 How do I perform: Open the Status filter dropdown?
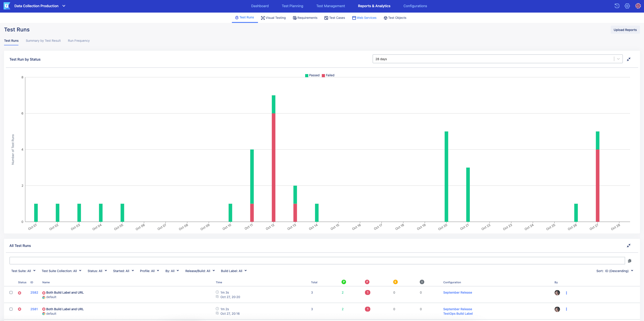click(97, 271)
